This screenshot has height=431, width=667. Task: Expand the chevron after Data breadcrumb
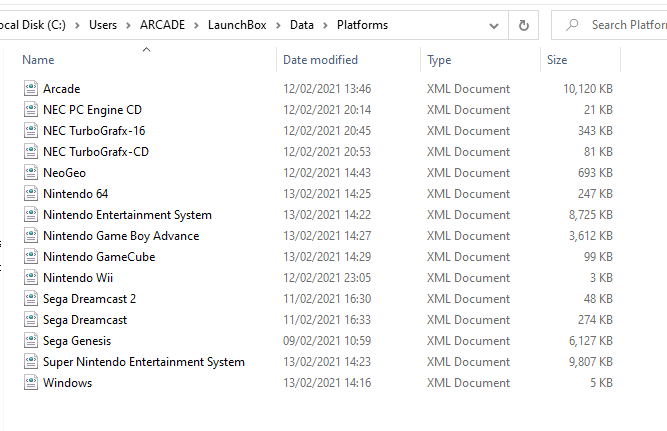(x=325, y=26)
